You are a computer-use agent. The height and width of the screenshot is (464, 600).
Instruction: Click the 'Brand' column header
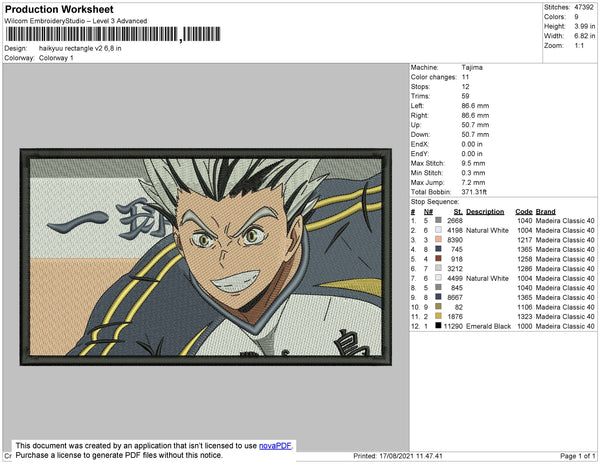[x=545, y=212]
